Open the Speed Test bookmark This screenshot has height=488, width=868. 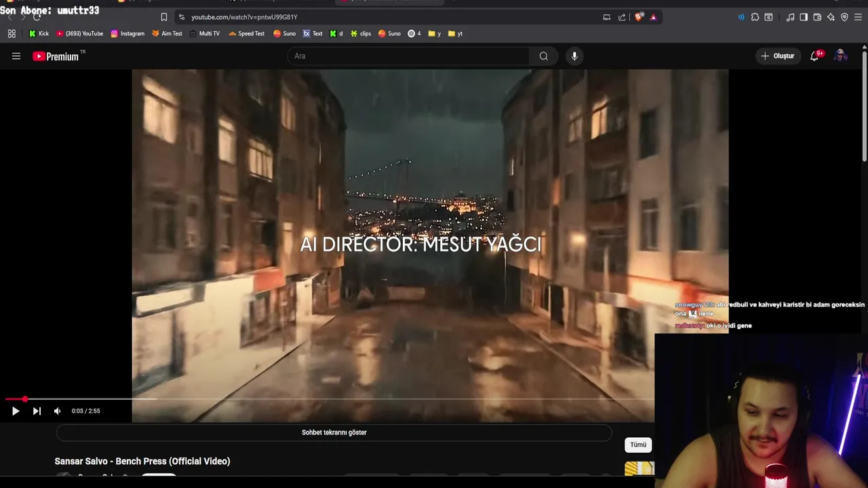(246, 33)
